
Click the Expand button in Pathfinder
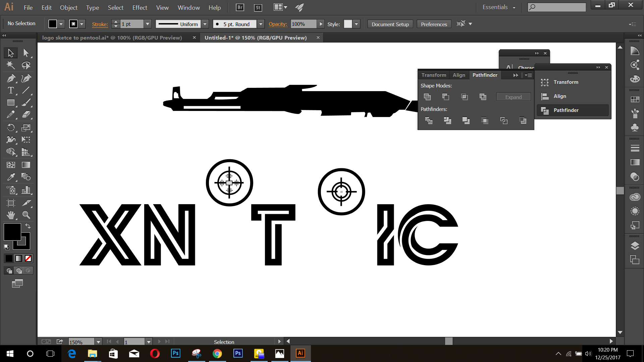514,97
